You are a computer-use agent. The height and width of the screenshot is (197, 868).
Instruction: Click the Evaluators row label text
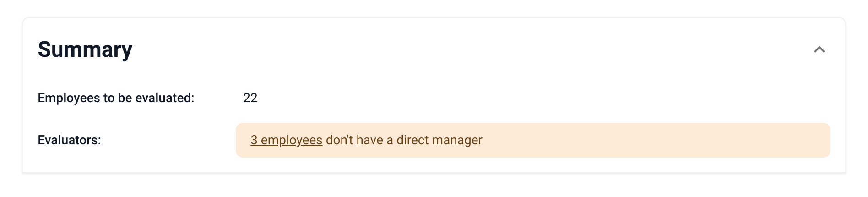pos(69,140)
